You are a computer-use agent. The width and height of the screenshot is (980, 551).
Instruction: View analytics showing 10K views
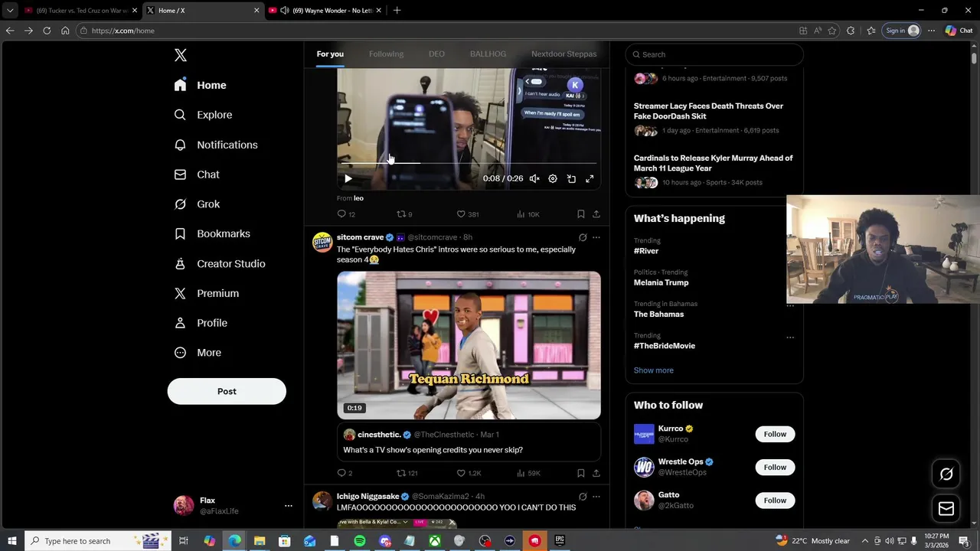pyautogui.click(x=528, y=214)
